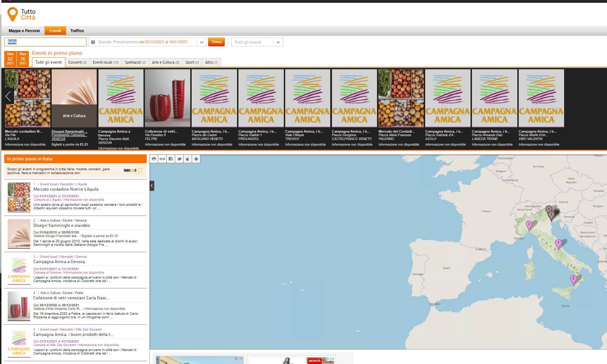Share the map on Twitter

click(179, 159)
